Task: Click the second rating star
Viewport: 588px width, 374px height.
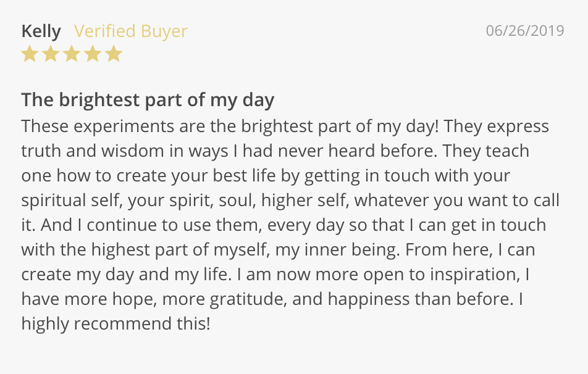Action: tap(51, 54)
